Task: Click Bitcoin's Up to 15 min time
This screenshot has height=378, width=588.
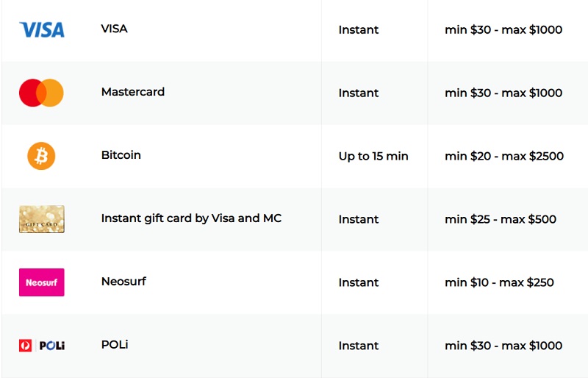Action: pos(373,156)
